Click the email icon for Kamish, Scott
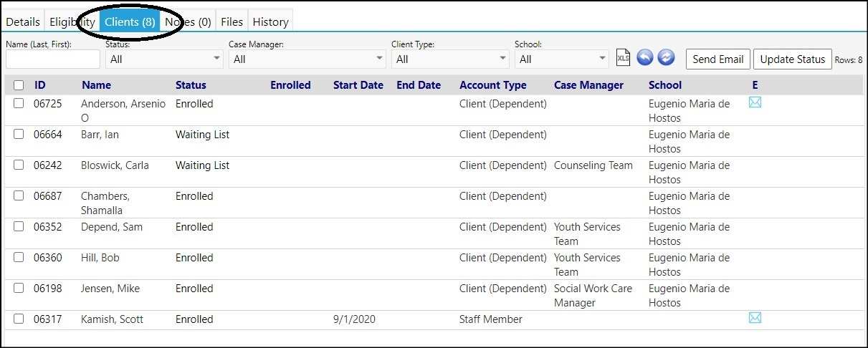 755,318
